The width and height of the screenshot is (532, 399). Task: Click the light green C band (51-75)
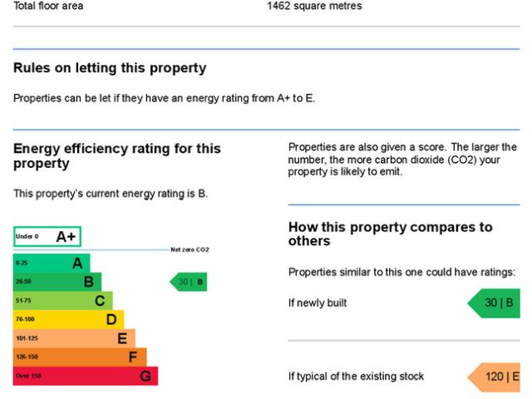(62, 300)
